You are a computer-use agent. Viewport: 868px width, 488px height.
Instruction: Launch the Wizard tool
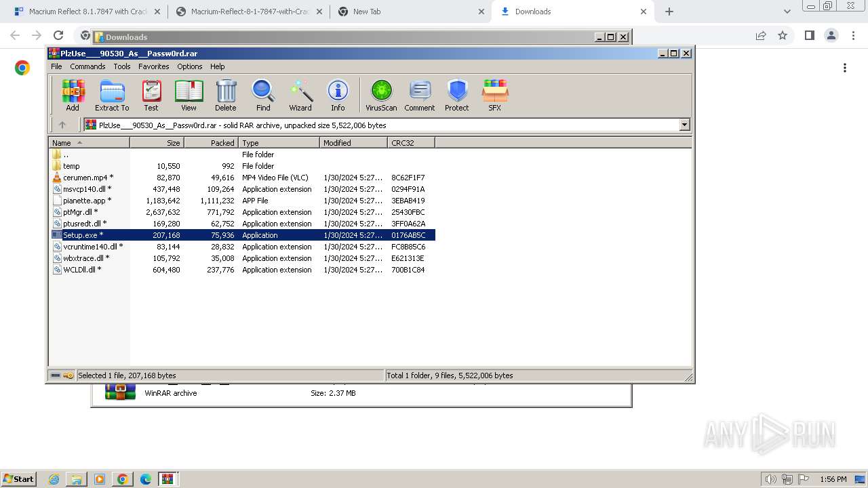300,95
